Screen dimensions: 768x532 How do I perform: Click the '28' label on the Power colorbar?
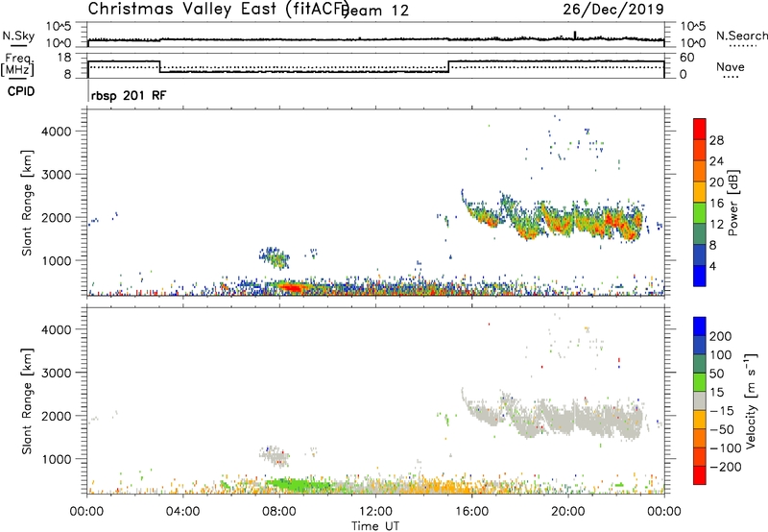716,140
